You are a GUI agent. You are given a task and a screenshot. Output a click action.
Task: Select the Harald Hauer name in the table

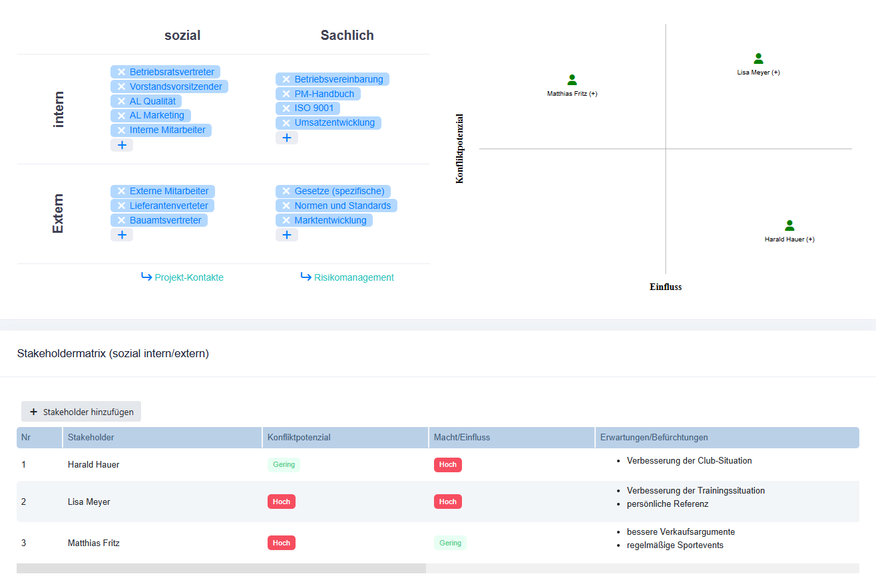point(94,465)
